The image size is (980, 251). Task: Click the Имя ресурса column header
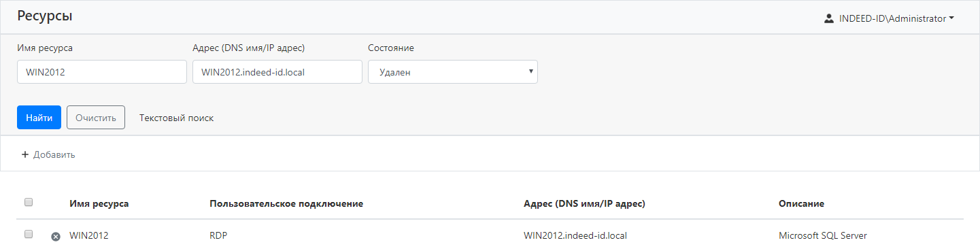(x=99, y=203)
